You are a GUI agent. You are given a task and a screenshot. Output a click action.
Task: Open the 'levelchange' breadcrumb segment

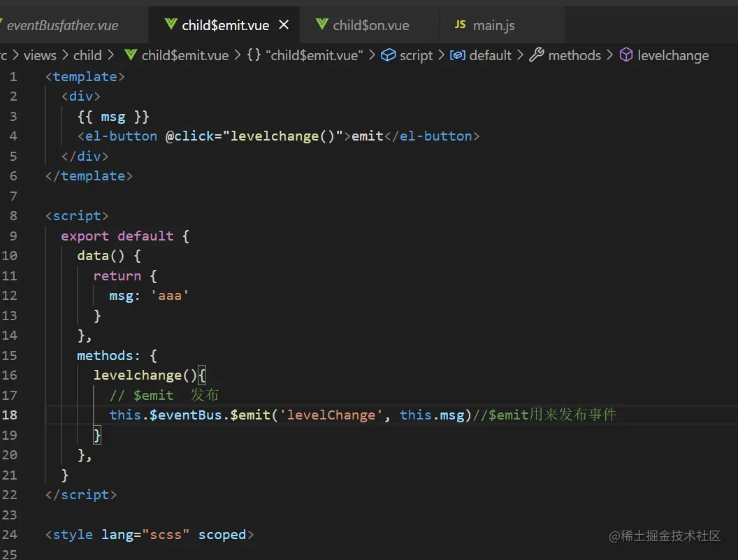pyautogui.click(x=673, y=55)
